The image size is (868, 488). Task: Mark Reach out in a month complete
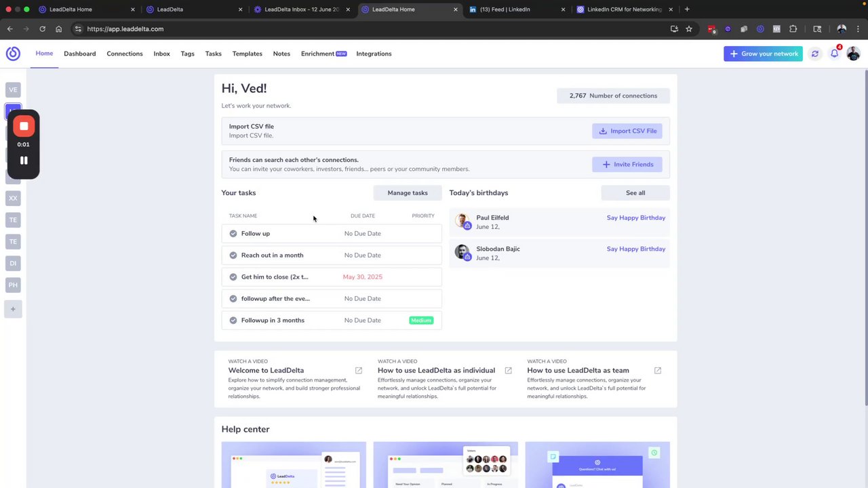click(233, 255)
